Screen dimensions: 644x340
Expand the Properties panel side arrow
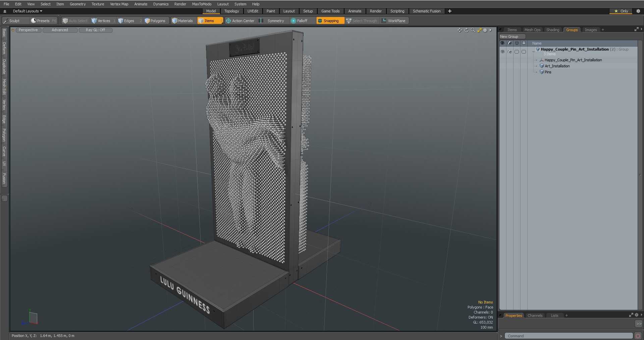pyautogui.click(x=641, y=315)
